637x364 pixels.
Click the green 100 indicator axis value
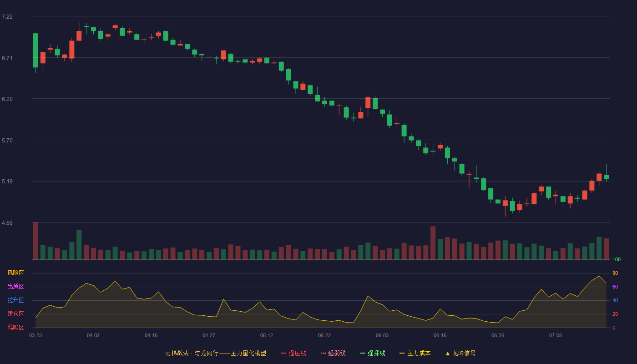click(617, 260)
